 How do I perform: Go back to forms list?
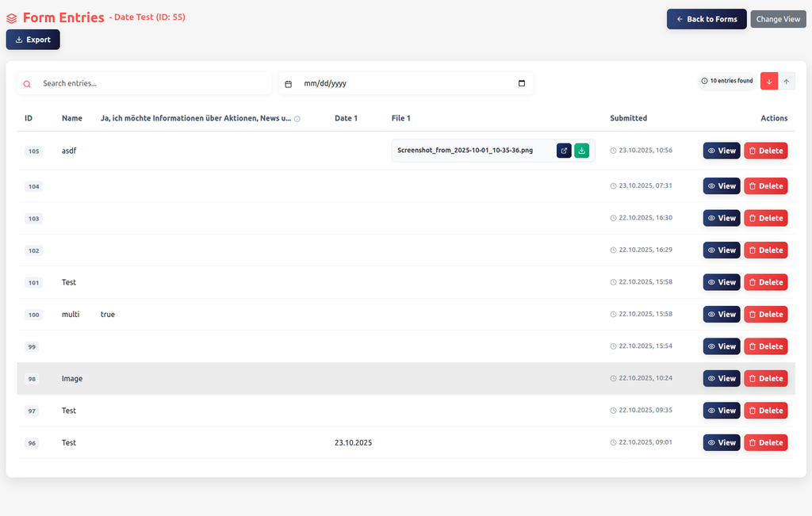[x=707, y=19]
